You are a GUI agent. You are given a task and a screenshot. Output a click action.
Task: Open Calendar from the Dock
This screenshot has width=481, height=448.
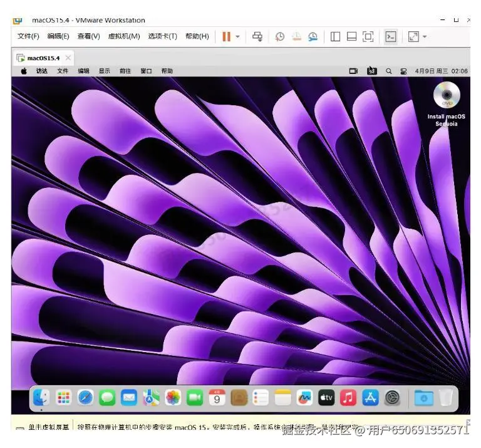click(217, 397)
